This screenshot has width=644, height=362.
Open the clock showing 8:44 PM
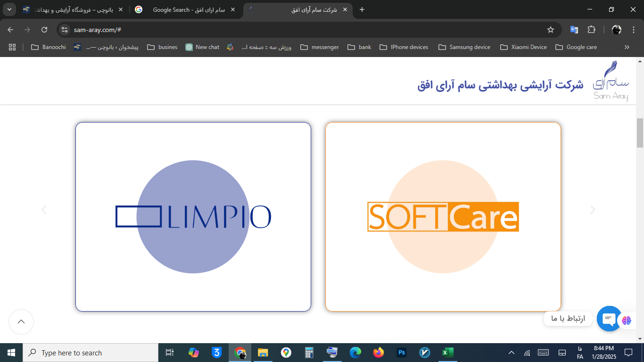pyautogui.click(x=604, y=353)
